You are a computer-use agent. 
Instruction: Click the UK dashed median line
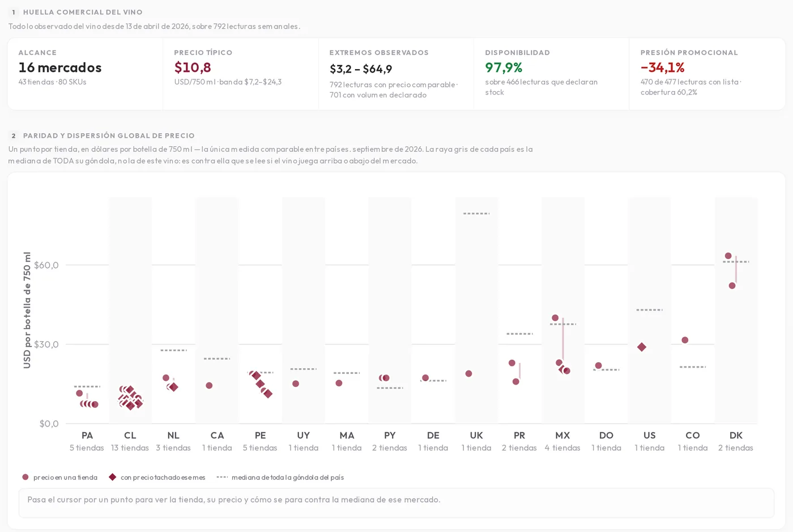point(476,214)
